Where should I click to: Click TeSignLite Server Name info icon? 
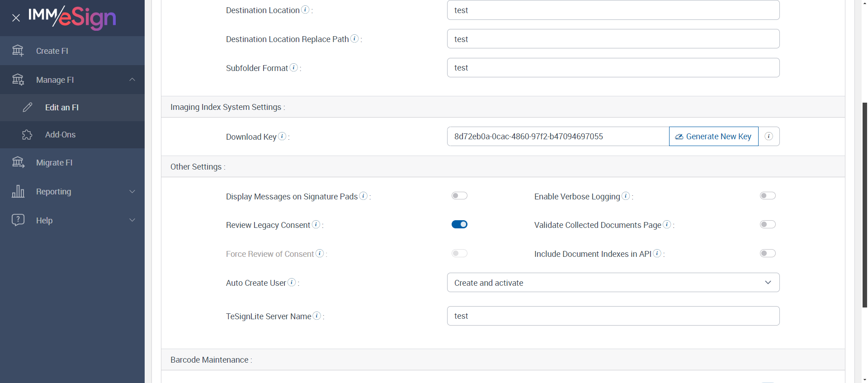click(317, 316)
